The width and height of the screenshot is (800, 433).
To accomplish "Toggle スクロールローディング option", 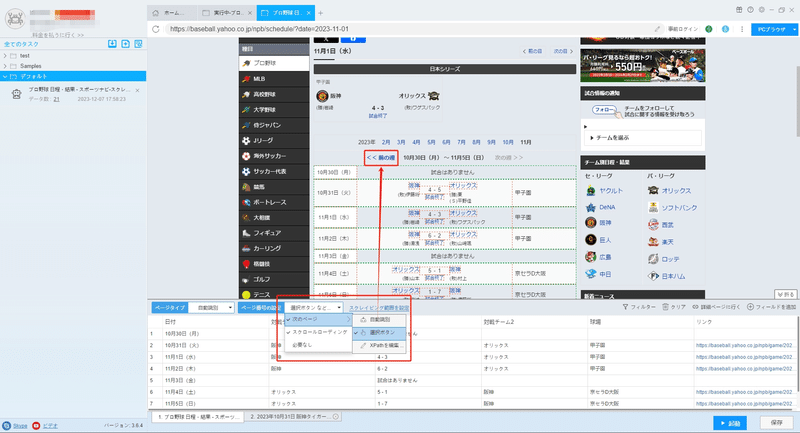I will (318, 332).
